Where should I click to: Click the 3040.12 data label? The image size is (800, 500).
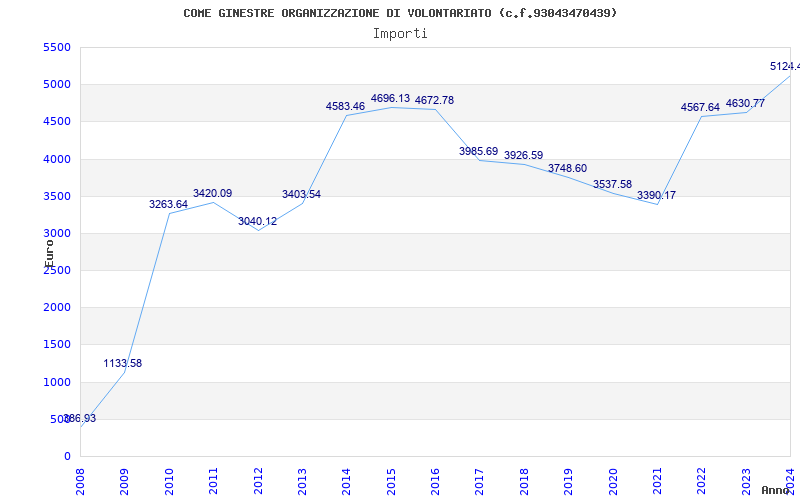257,221
